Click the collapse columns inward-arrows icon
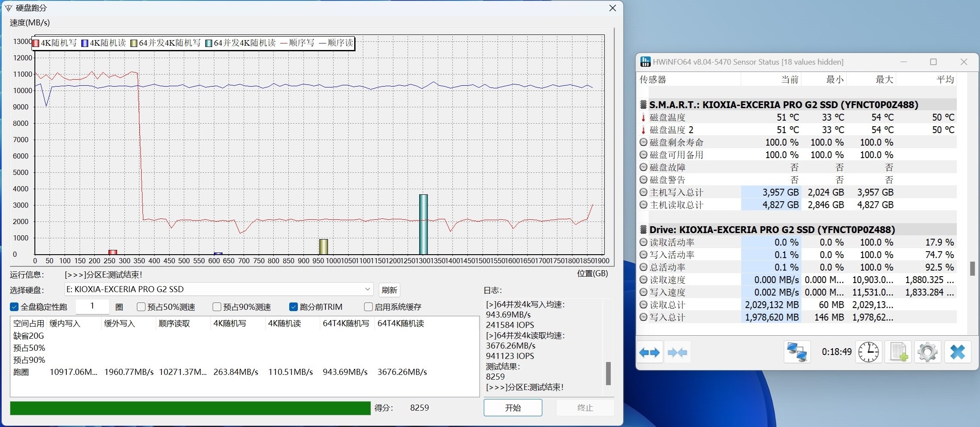 677,353
